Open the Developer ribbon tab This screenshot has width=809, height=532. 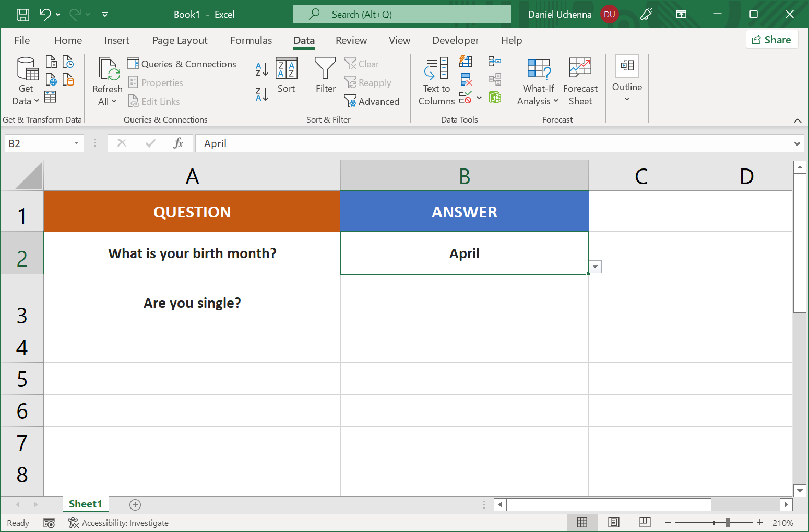pos(455,40)
